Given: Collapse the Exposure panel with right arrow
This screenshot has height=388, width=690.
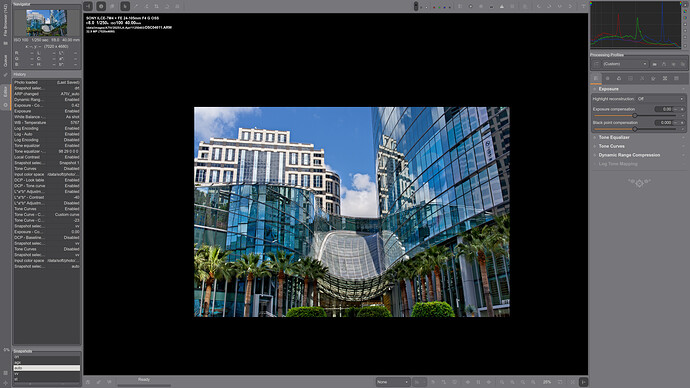Looking at the screenshot, I should pyautogui.click(x=683, y=89).
